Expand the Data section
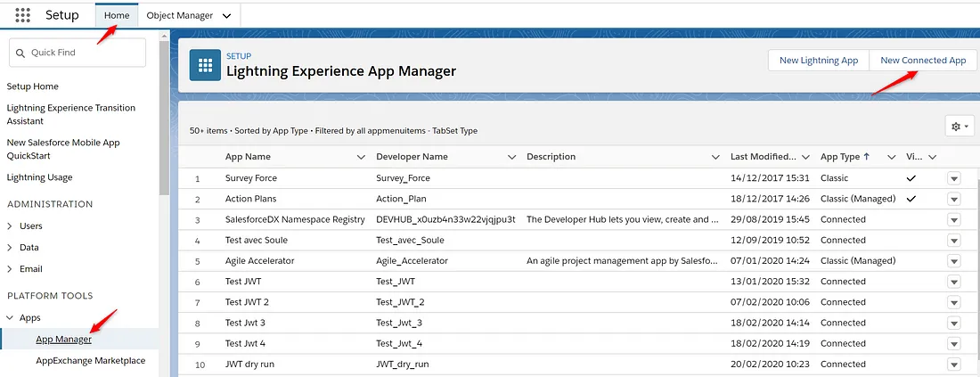This screenshot has width=980, height=377. [10, 248]
